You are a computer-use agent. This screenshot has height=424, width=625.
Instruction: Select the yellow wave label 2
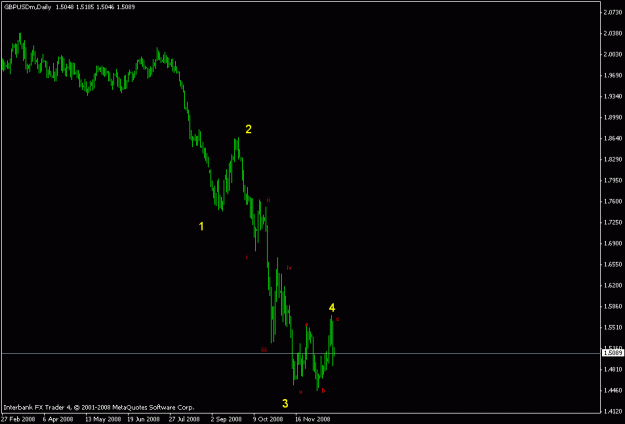(x=248, y=129)
